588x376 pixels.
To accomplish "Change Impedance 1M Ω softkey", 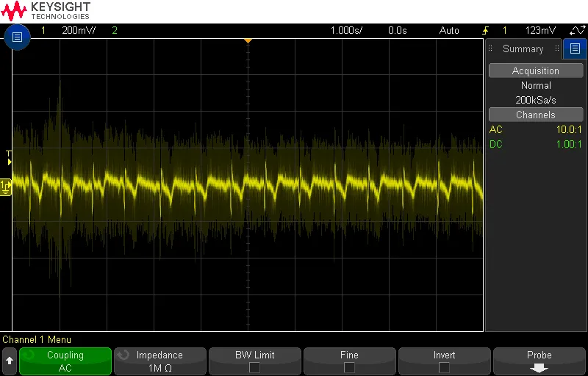I will [x=159, y=361].
